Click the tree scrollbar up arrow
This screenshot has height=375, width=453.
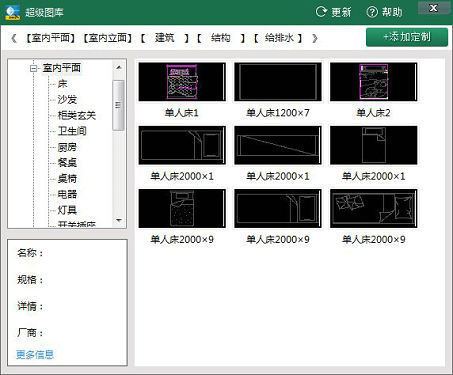(119, 68)
